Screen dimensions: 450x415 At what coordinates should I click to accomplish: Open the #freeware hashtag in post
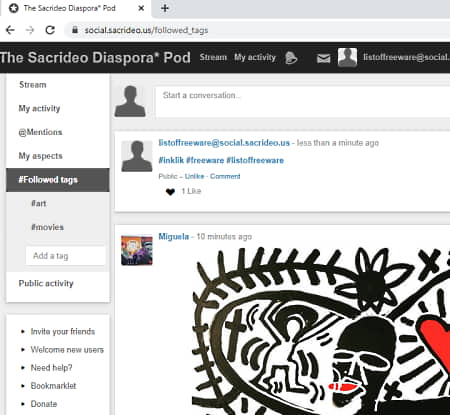[205, 160]
